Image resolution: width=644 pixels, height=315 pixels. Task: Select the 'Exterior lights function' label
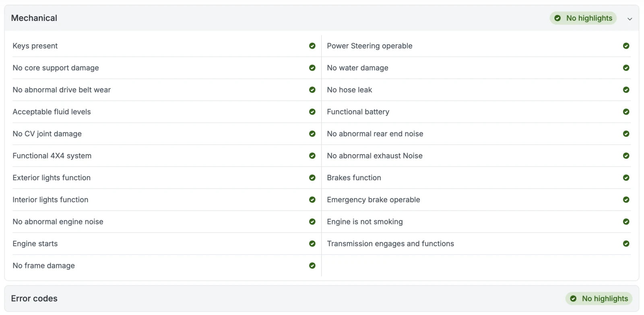click(x=52, y=178)
